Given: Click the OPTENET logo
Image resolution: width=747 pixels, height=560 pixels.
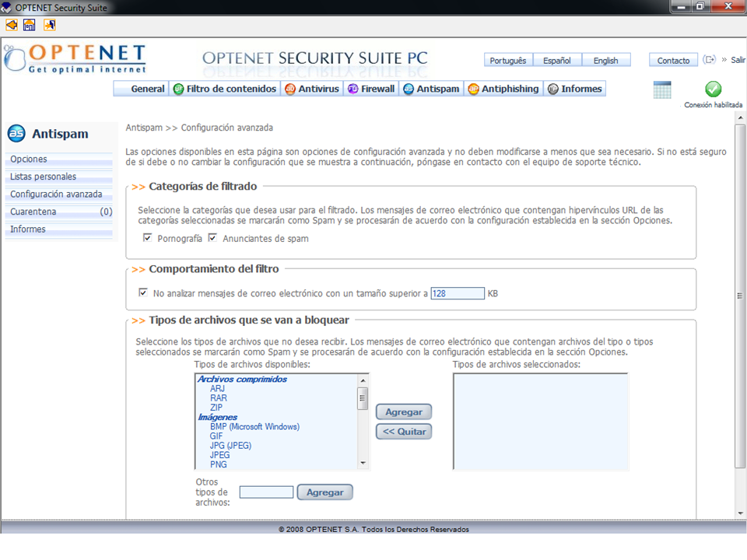Looking at the screenshot, I should click(75, 58).
